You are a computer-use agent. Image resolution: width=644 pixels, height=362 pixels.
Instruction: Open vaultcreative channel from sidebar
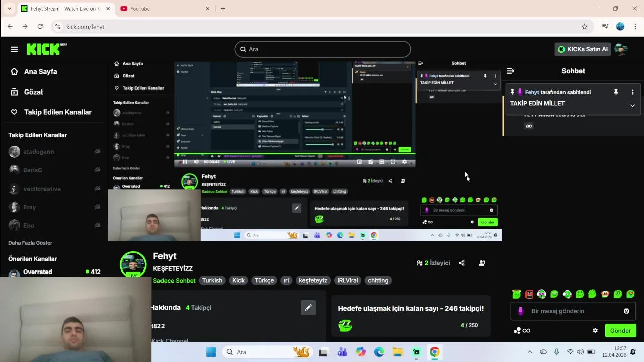(54, 189)
